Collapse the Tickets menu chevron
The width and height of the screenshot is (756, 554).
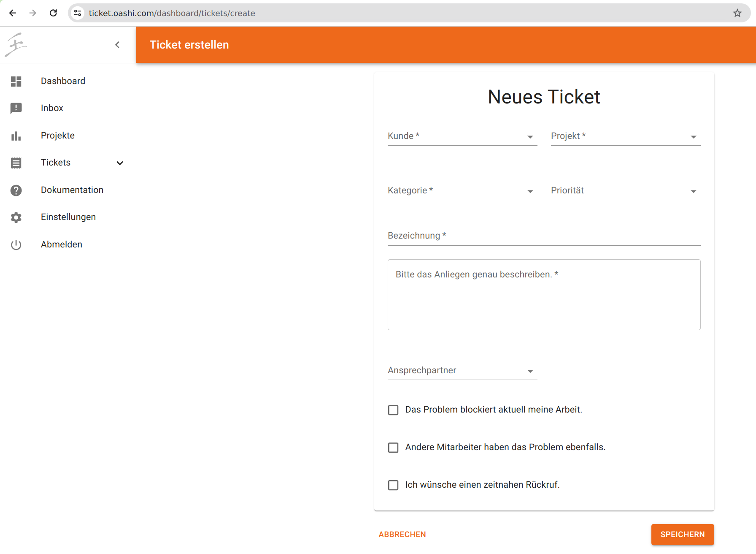[x=120, y=163]
